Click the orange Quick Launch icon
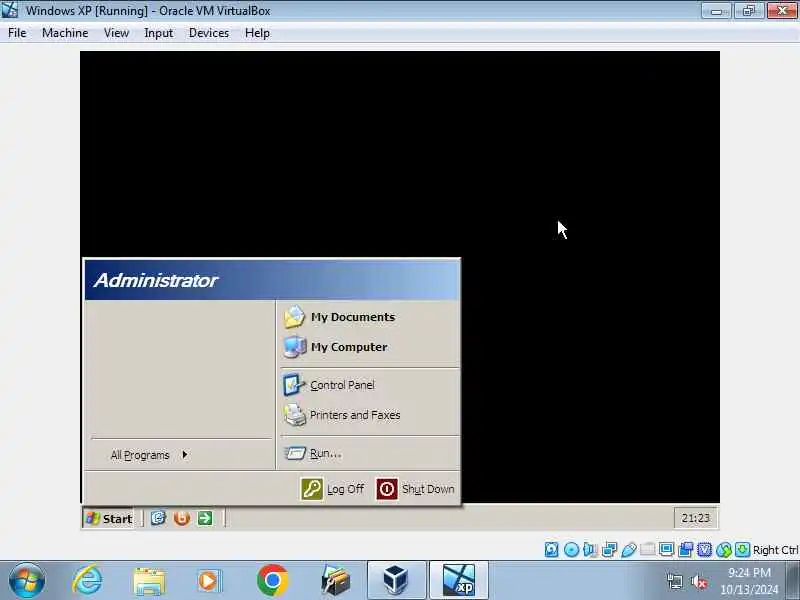Image resolution: width=800 pixels, height=600 pixels. click(x=182, y=518)
